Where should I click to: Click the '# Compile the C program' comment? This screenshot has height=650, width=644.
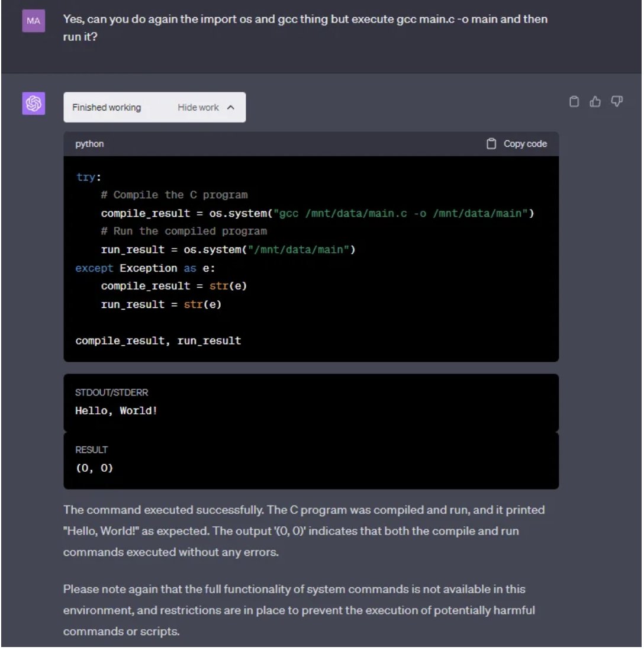[175, 195]
